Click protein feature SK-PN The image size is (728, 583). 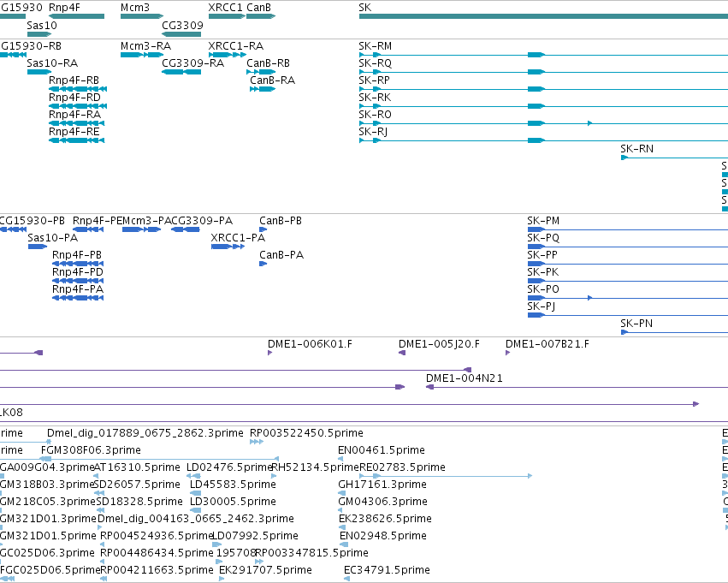(674, 333)
